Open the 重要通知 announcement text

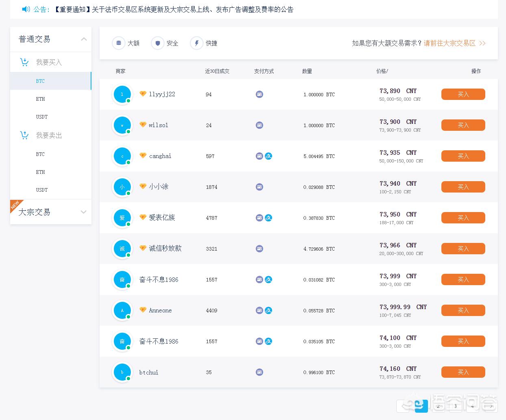pos(174,9)
